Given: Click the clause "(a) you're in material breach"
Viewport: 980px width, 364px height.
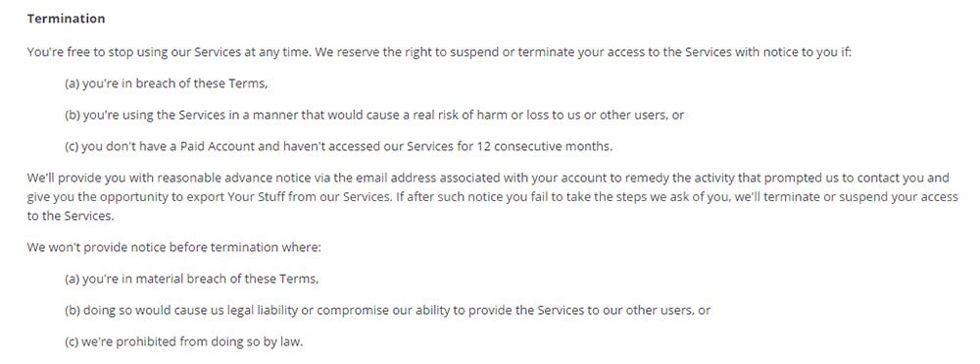Looking at the screenshot, I should pyautogui.click(x=192, y=279).
